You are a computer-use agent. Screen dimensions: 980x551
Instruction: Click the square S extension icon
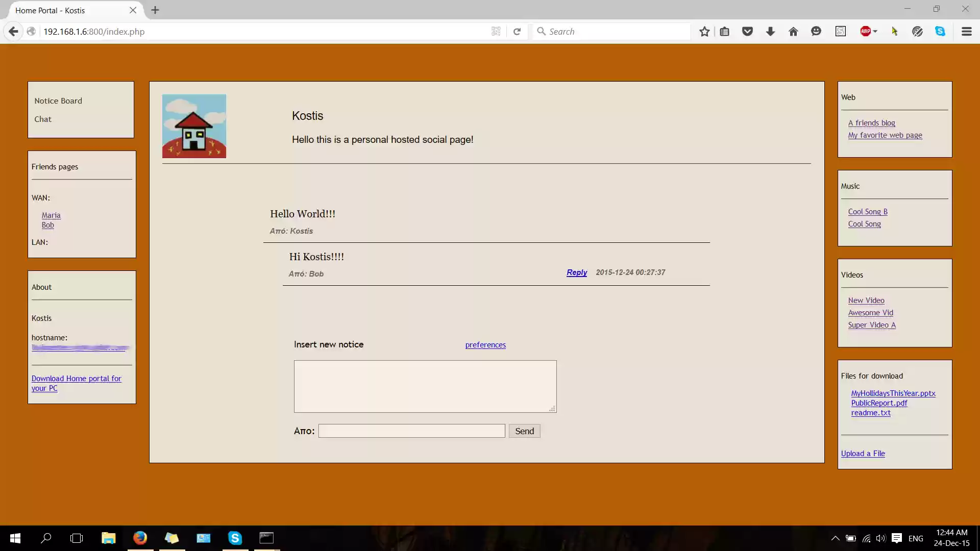(841, 31)
